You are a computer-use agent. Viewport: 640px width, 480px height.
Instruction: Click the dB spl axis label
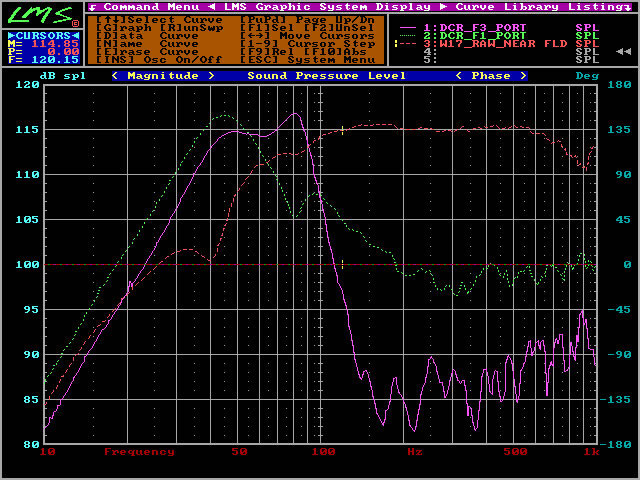pos(63,76)
